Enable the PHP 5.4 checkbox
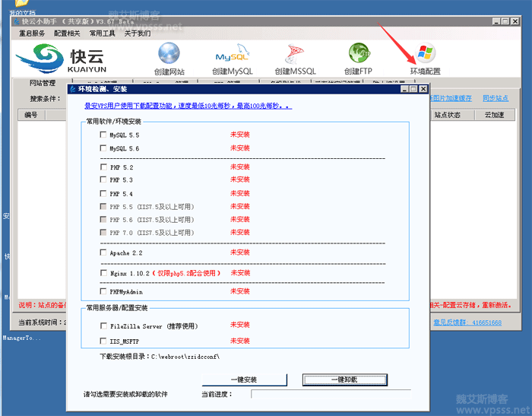532x416 pixels. (x=103, y=194)
